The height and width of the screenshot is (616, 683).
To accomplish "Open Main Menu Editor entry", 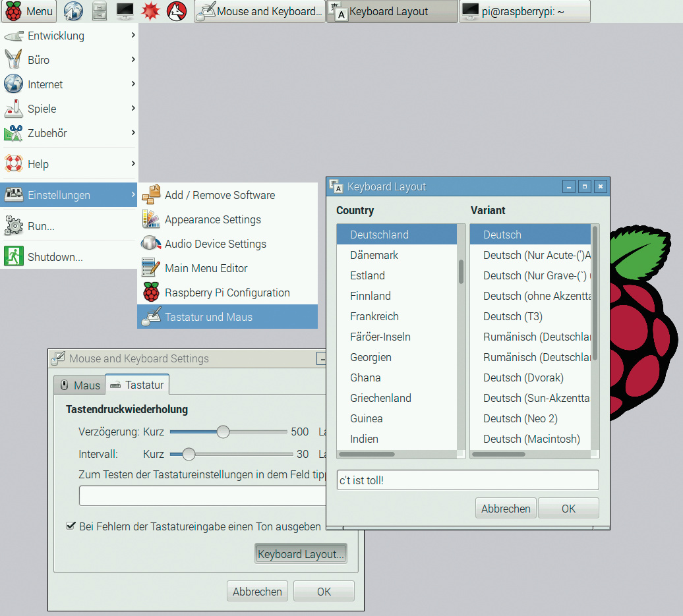I will click(x=227, y=268).
